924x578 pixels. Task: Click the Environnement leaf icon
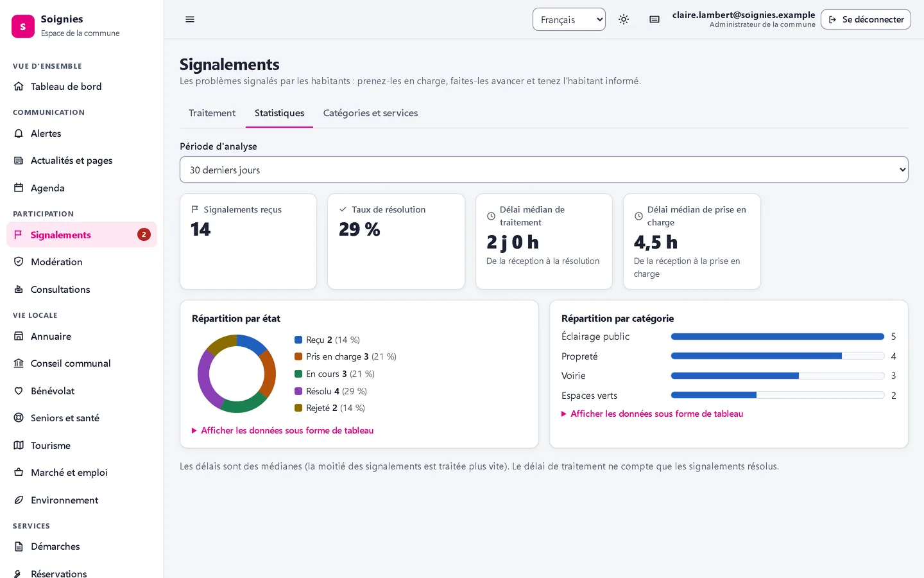click(x=19, y=500)
